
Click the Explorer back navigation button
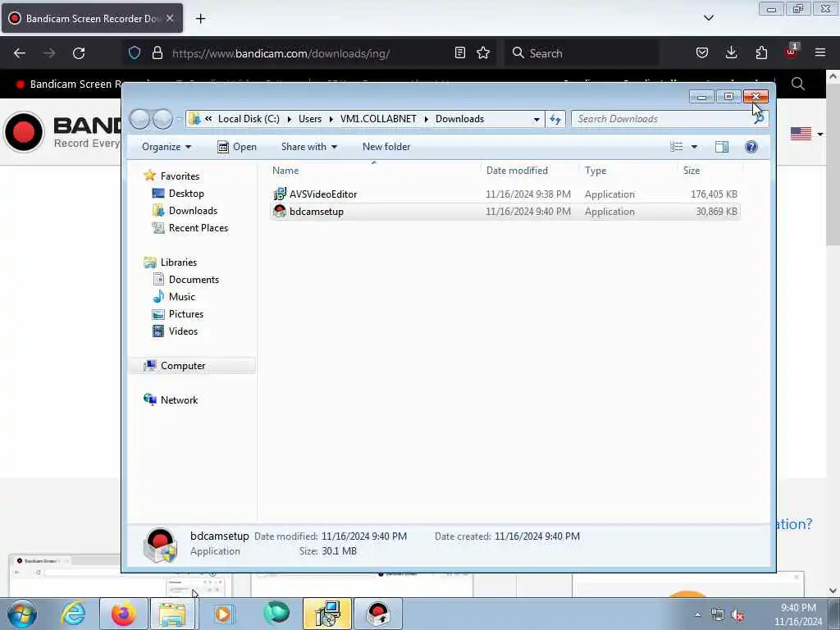[x=139, y=119]
